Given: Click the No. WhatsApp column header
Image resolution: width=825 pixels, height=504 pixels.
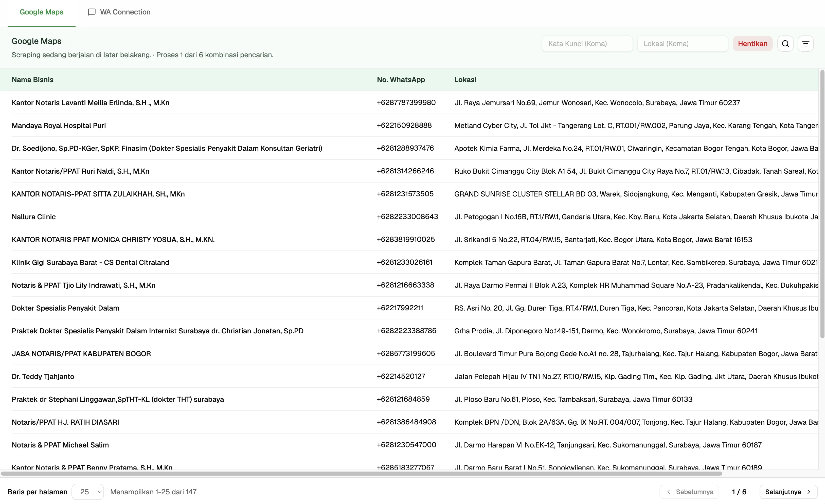Looking at the screenshot, I should pos(401,80).
